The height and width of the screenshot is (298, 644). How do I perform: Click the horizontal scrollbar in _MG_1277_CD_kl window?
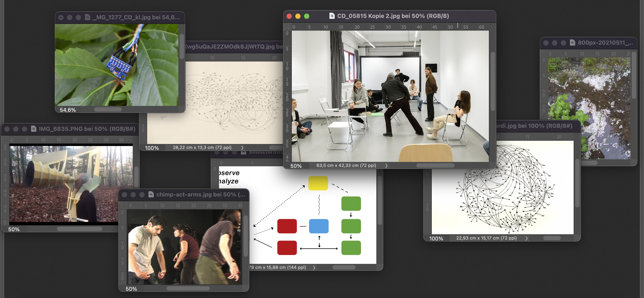pyautogui.click(x=108, y=109)
